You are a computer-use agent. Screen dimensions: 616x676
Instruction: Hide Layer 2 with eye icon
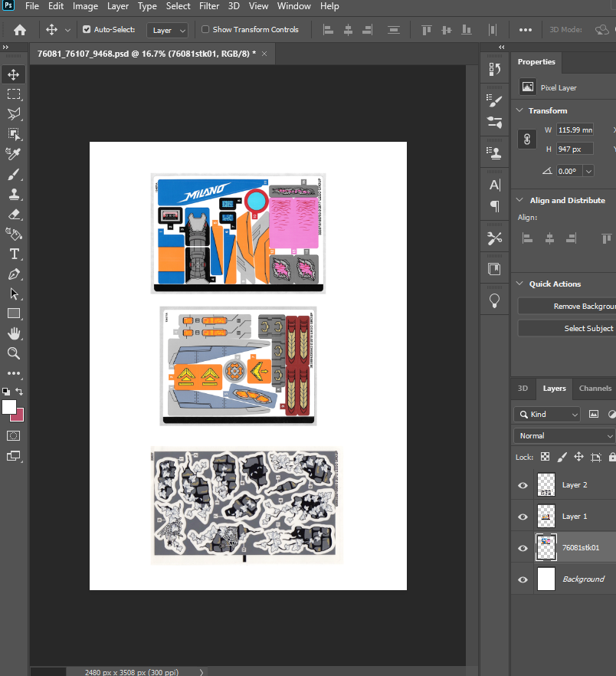[x=523, y=485]
